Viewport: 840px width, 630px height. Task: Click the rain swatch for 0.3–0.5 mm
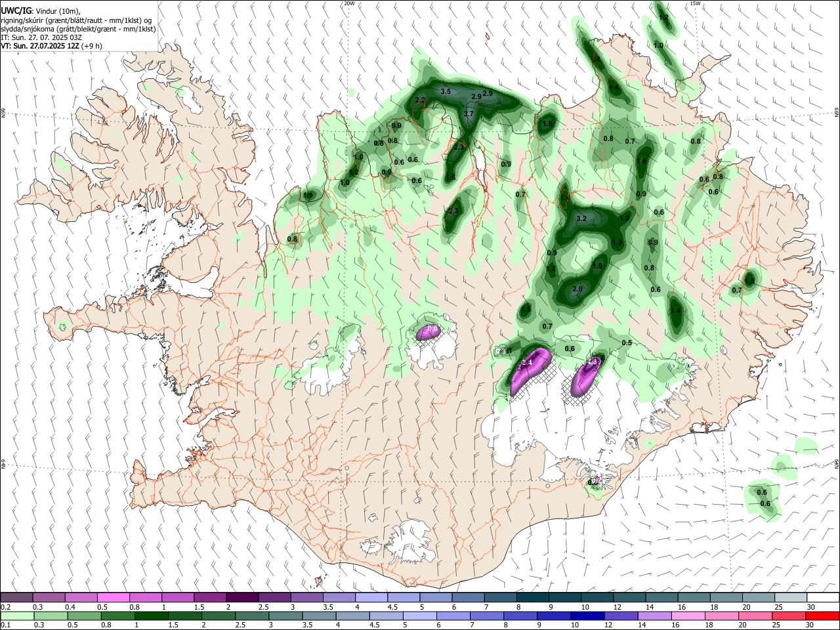coord(51,616)
